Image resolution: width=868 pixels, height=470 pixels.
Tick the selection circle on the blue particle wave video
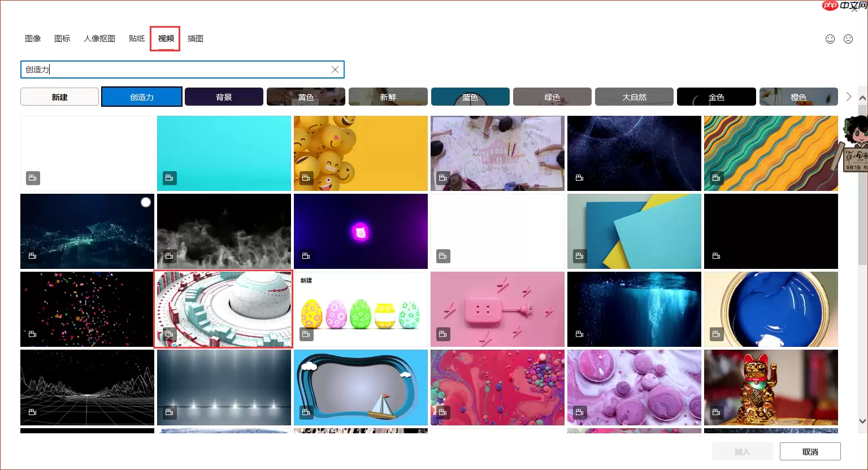(146, 202)
